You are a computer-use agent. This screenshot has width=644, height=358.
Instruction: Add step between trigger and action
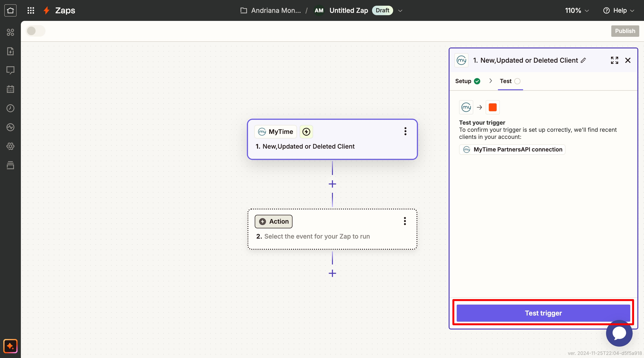[332, 184]
